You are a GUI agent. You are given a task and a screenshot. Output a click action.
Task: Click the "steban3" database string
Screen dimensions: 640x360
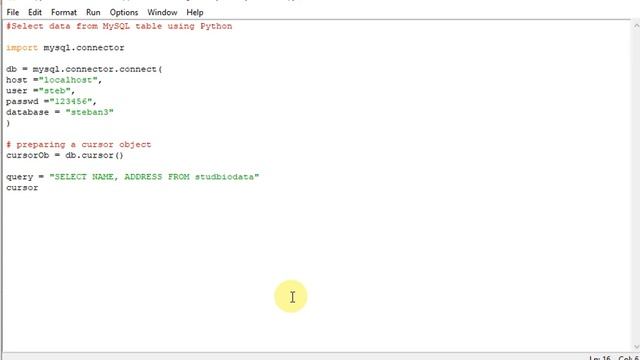[89, 112]
